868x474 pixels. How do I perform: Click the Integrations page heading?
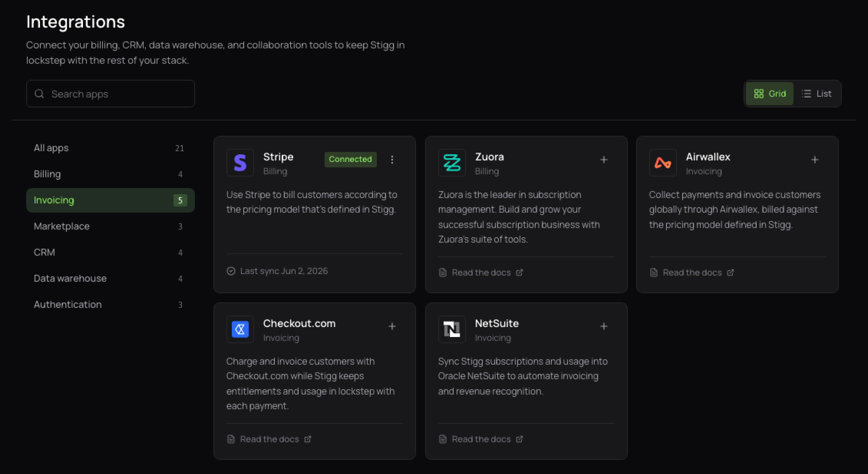[76, 22]
